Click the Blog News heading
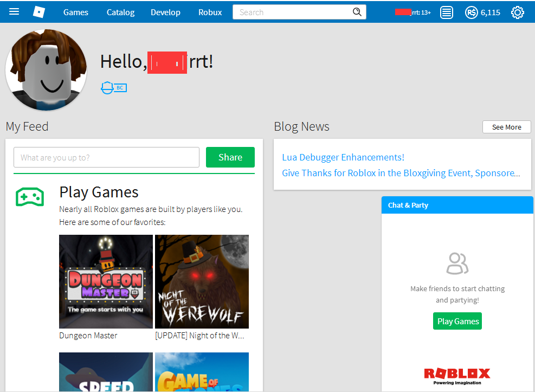Image resolution: width=535 pixels, height=392 pixels. point(301,126)
